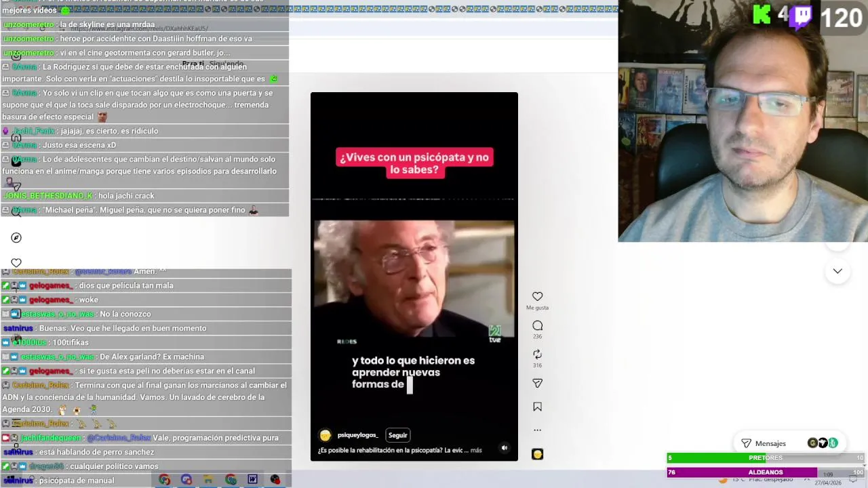The height and width of the screenshot is (488, 868).
Task: Click the caption '¿Es posible la rehabilitación en la psicopatía?'
Action: point(380,450)
